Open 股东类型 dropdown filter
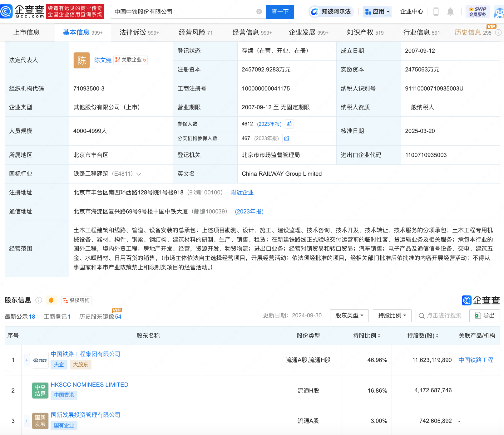This screenshot has height=435, width=504. click(x=349, y=315)
